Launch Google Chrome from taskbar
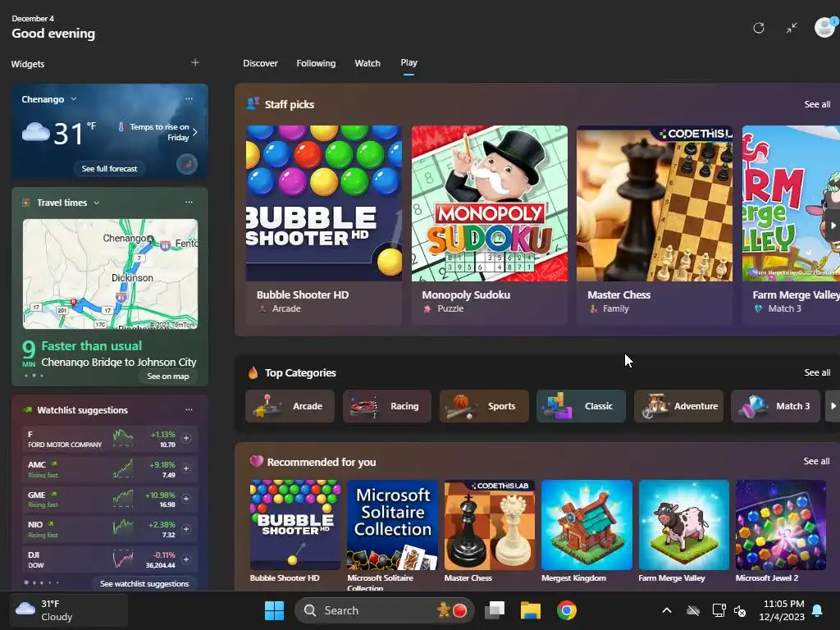This screenshot has height=630, width=840. (x=566, y=610)
